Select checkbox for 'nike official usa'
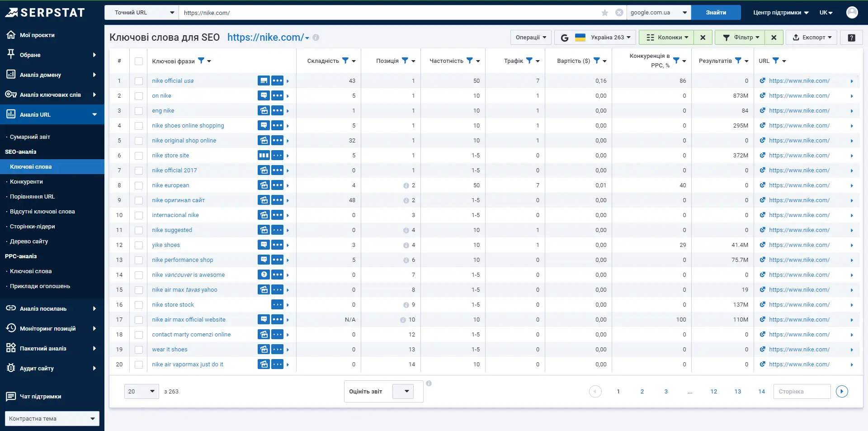The image size is (868, 431). 139,81
